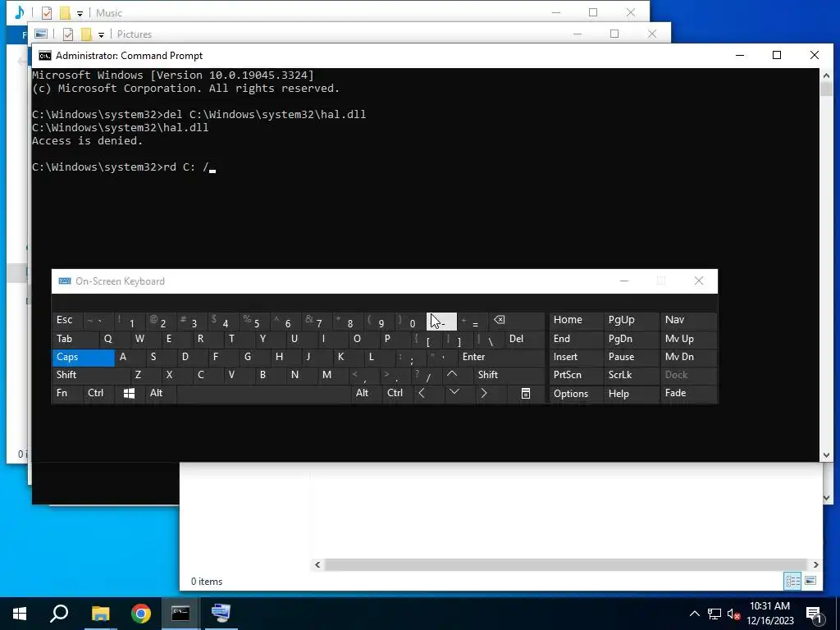
Task: Click the Mv Up key
Action: [x=688, y=339]
